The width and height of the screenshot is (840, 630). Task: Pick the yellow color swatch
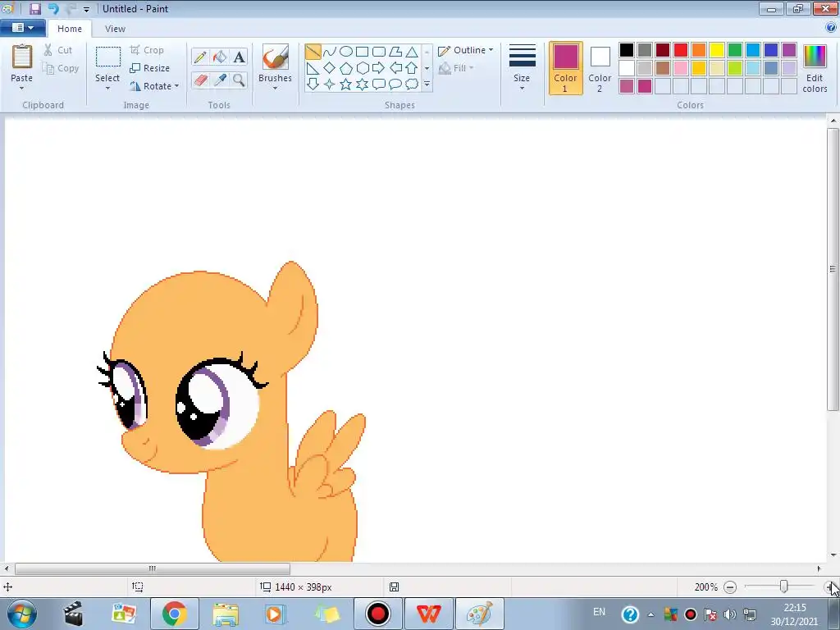(x=717, y=50)
